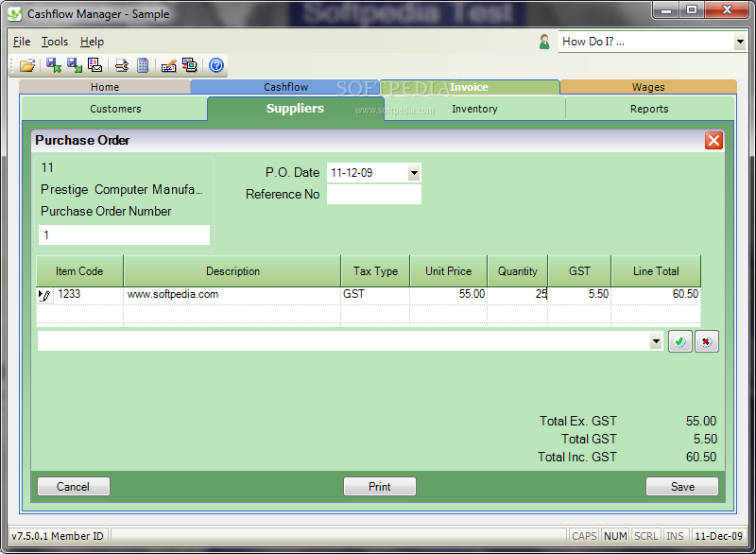The width and height of the screenshot is (756, 554).
Task: Open the Customers sub-tab
Action: (115, 109)
